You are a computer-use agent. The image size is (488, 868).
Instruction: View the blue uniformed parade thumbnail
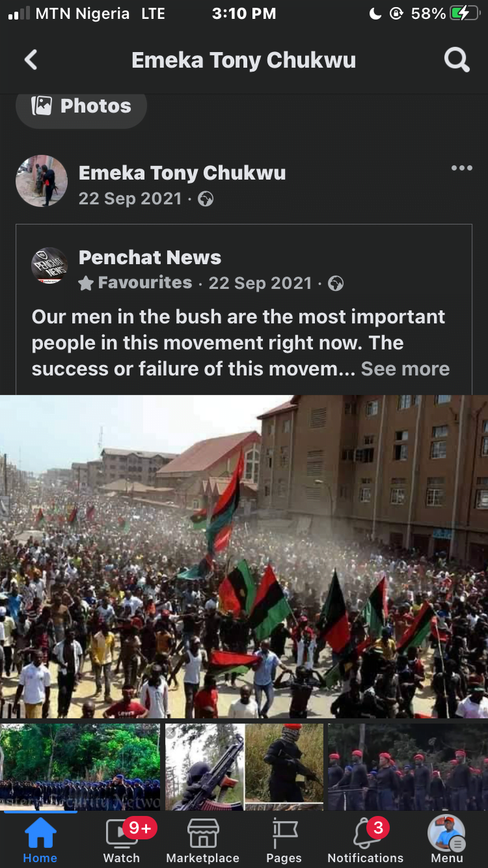click(x=80, y=767)
